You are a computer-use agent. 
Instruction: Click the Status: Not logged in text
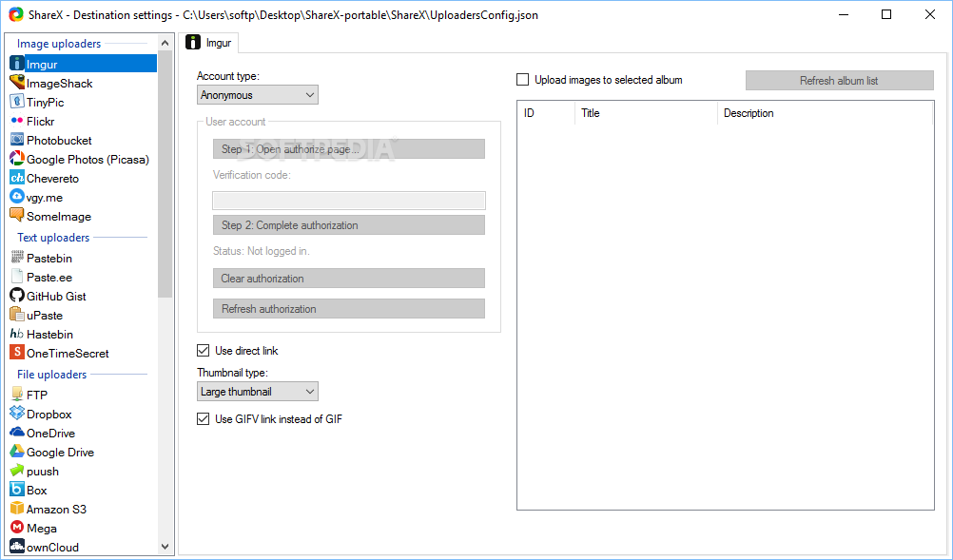261,251
